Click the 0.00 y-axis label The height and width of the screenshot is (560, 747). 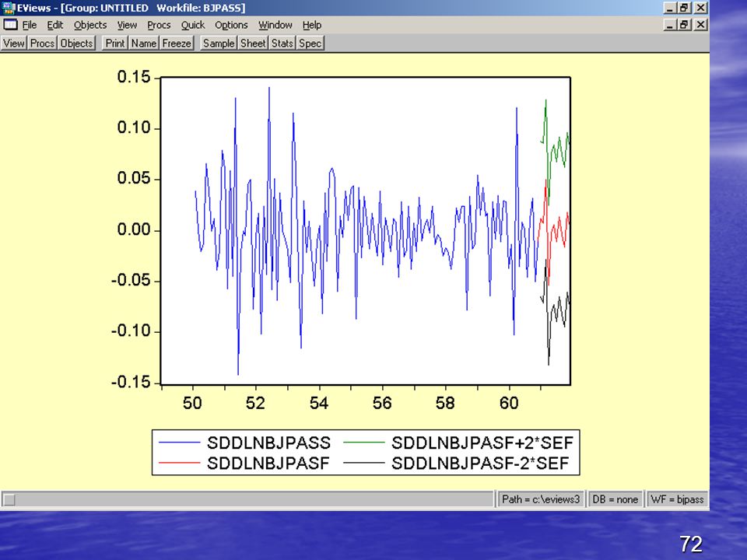coord(134,229)
